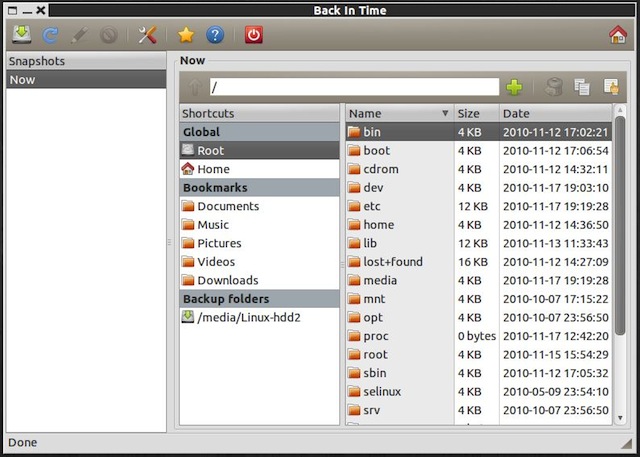Screen dimensions: 640x457
Task: Click the Snapshots dialog icon with hand
Action: click(611, 87)
